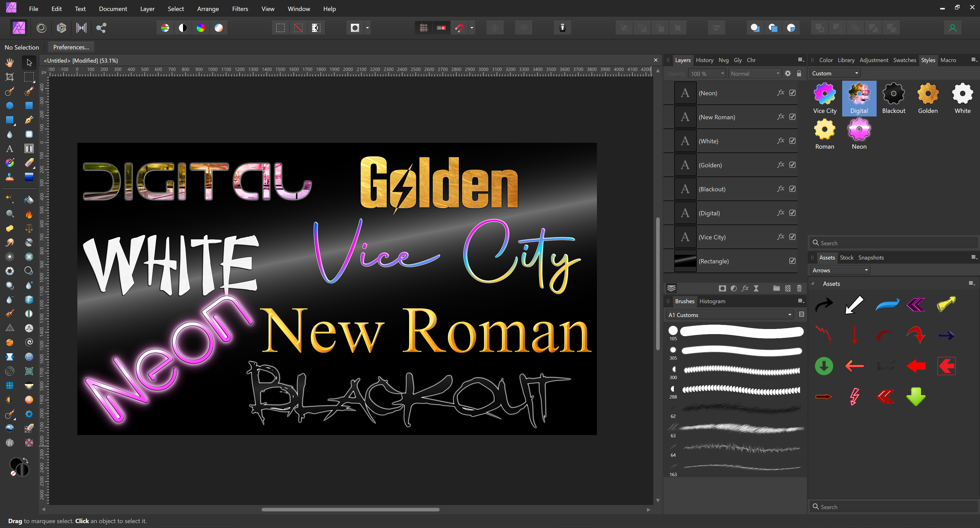Toggle visibility of the (New Roman) layer
Viewport: 980px width, 528px height.
coord(792,117)
